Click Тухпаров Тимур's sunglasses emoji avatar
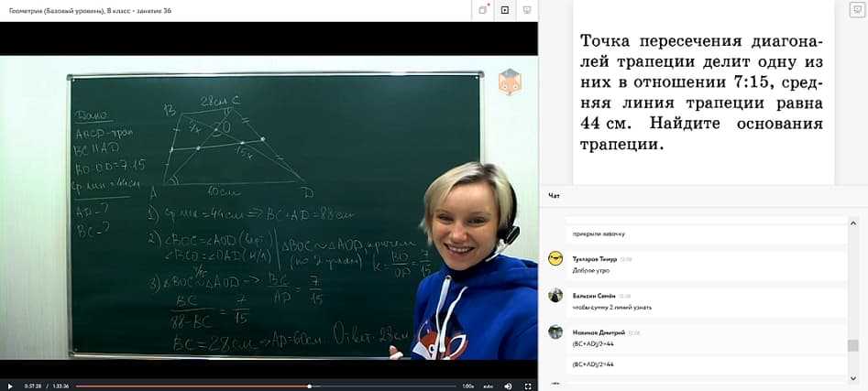Screen dimensions: 868x391 pos(555,260)
